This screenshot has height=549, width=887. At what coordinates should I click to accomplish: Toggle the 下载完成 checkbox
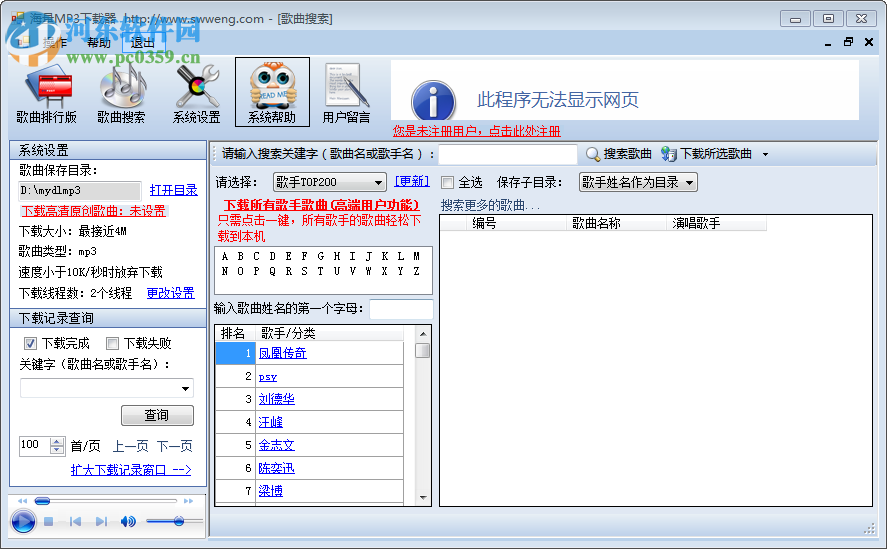pos(31,344)
